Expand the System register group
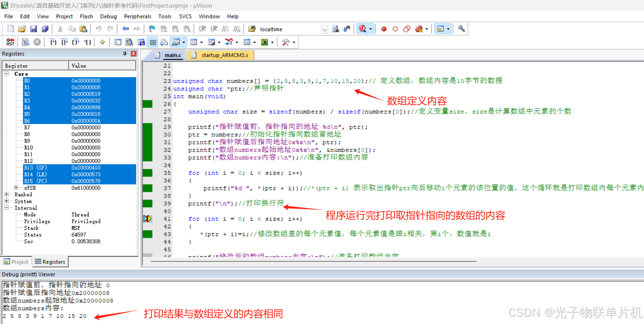The height and width of the screenshot is (324, 644). 7,201
